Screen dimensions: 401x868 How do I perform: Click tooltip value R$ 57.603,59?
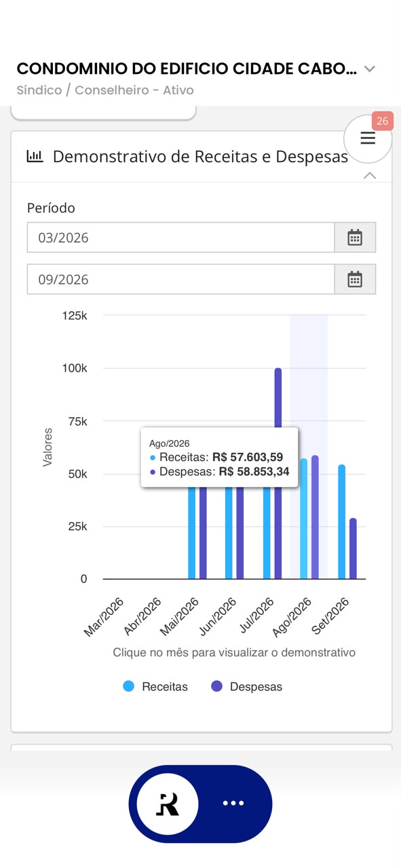pos(248,457)
